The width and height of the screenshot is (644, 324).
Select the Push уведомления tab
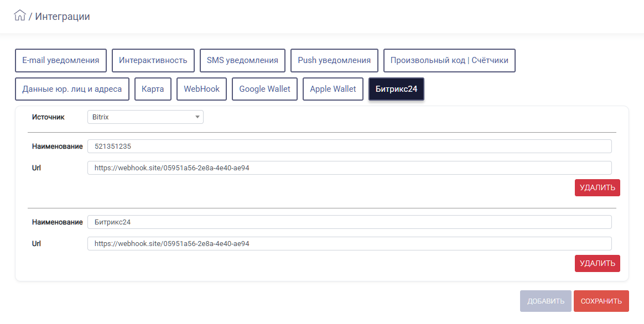pyautogui.click(x=334, y=60)
